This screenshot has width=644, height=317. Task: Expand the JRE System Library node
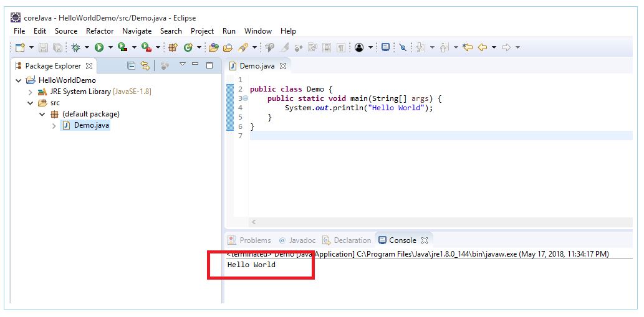(30, 92)
